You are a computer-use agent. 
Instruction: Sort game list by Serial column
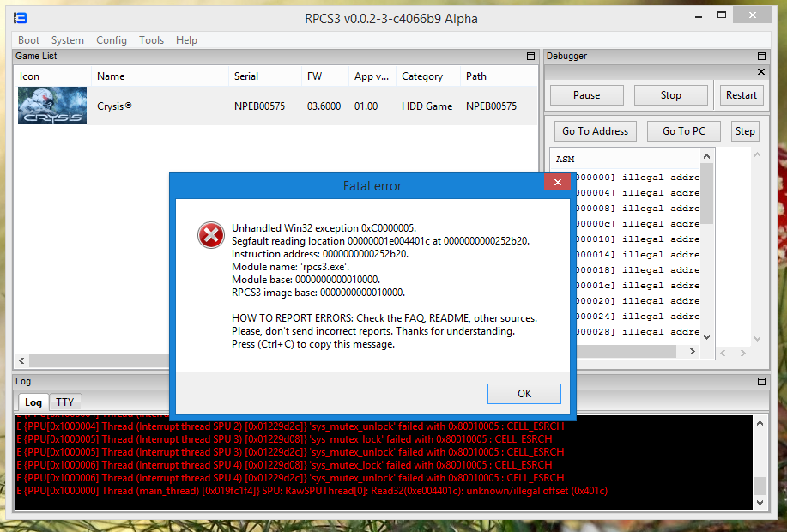tap(246, 76)
